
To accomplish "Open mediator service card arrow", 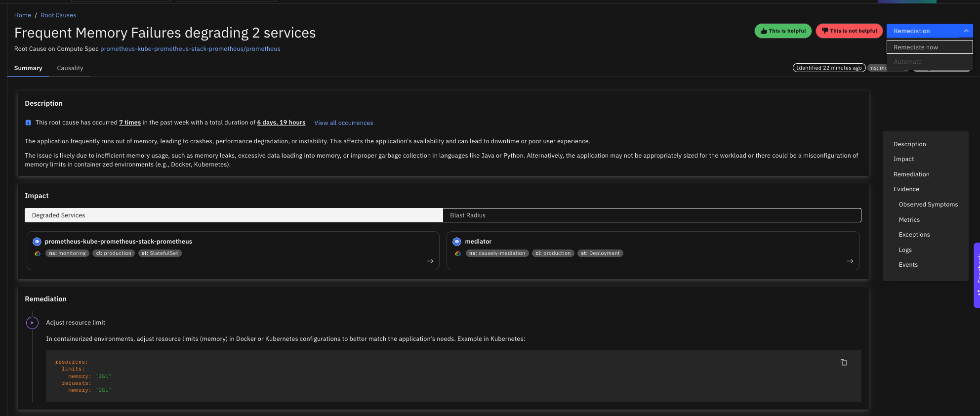I will coord(850,261).
